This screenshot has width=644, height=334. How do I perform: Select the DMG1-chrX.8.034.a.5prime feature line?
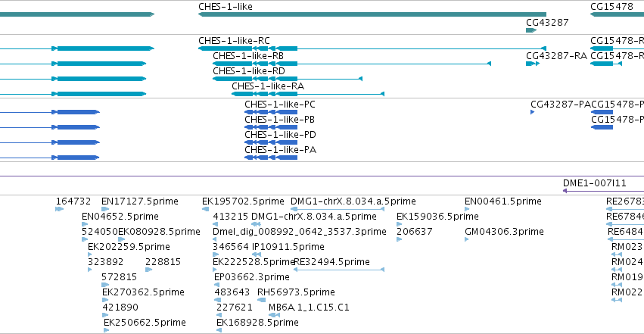(338, 209)
